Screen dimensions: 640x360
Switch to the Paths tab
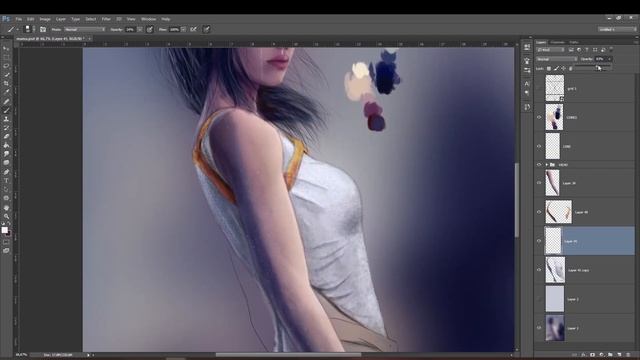click(574, 42)
